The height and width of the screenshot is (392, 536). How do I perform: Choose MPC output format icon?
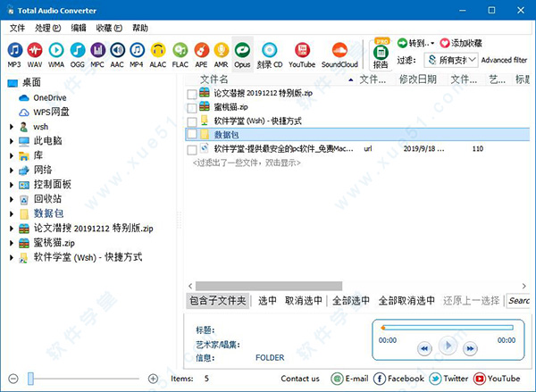(97, 54)
